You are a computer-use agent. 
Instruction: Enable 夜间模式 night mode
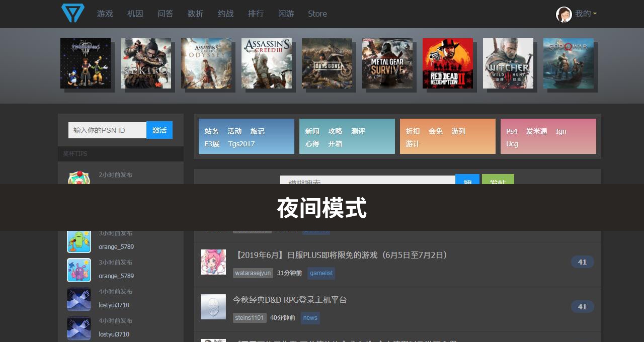click(x=322, y=208)
